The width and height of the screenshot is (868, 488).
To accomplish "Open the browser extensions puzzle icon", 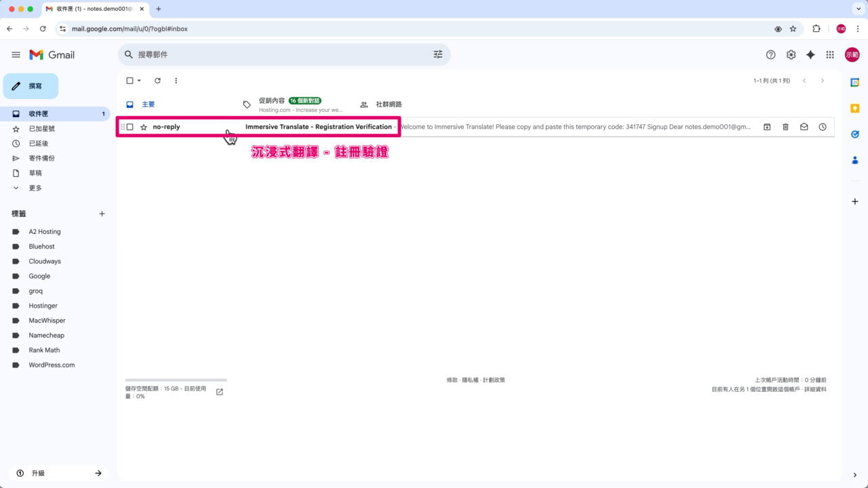I will pyautogui.click(x=816, y=29).
